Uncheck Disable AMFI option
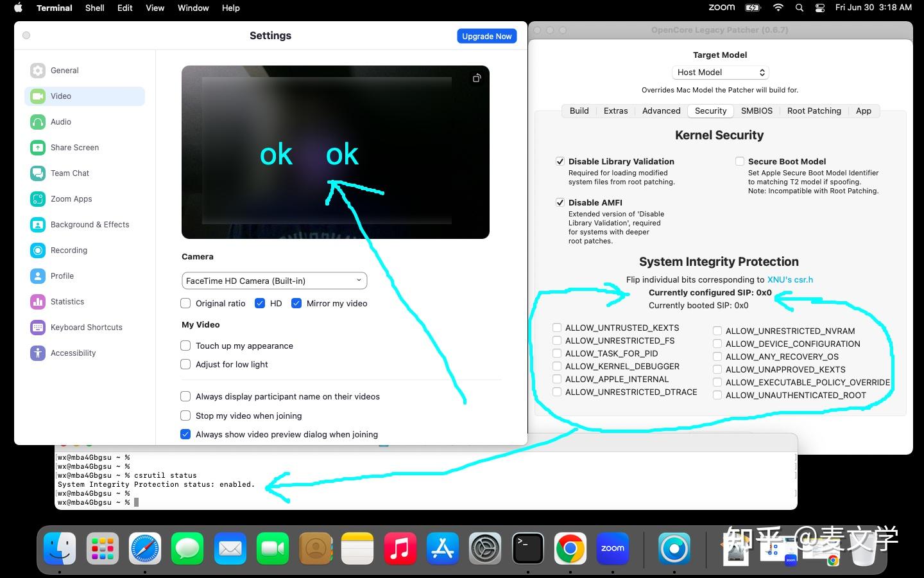 560,202
